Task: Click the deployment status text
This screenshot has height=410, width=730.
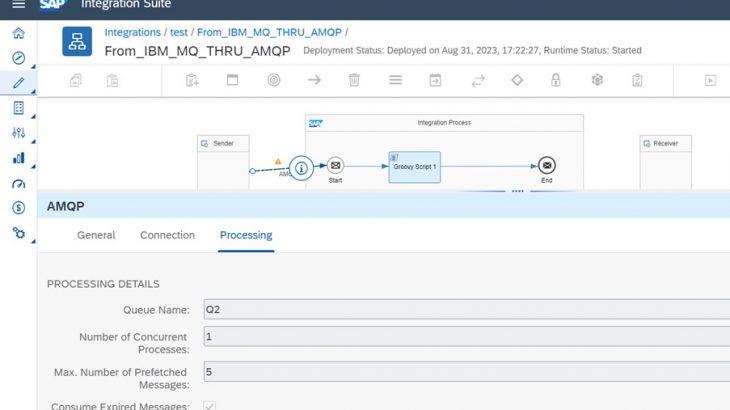Action: 472,50
